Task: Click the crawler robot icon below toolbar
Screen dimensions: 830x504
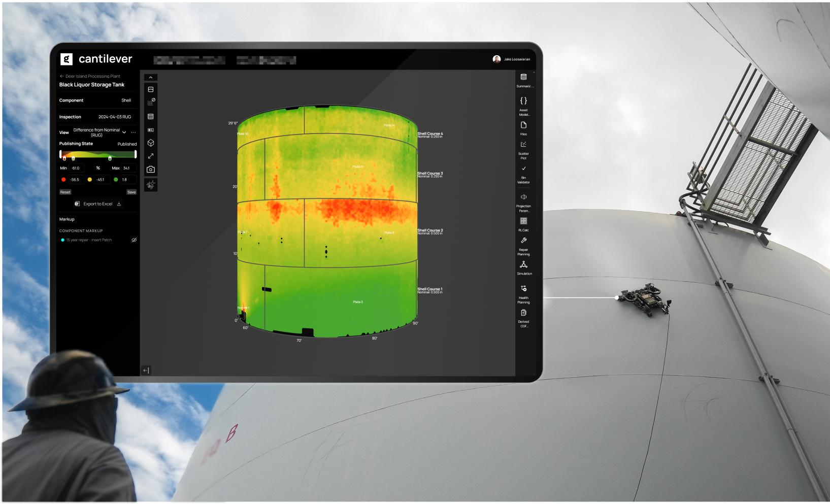Action: click(151, 185)
